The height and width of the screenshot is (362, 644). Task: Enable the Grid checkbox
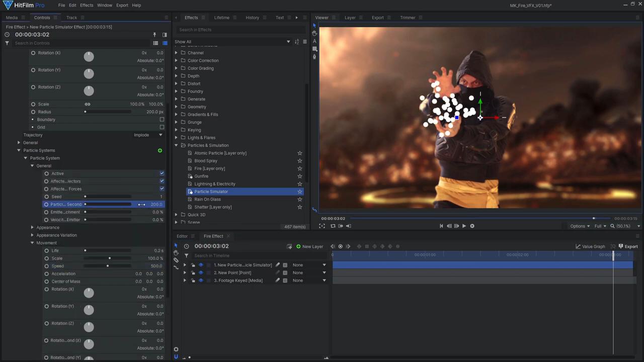(x=162, y=127)
